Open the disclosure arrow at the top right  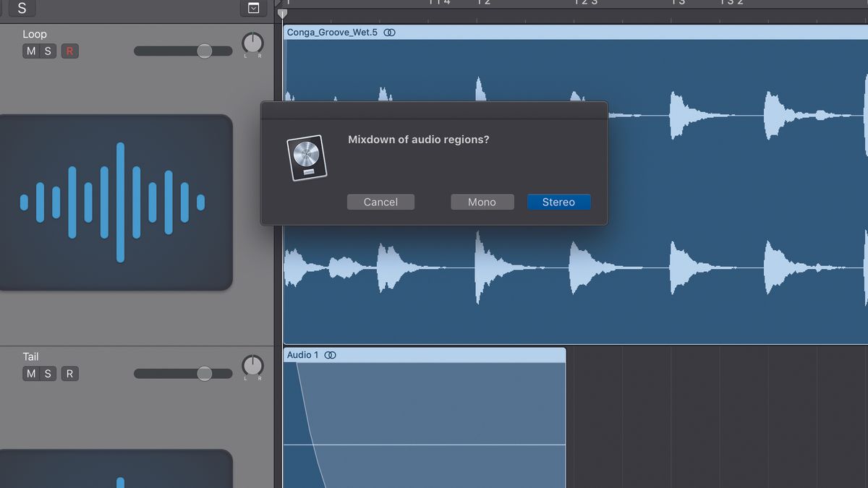pyautogui.click(x=253, y=9)
